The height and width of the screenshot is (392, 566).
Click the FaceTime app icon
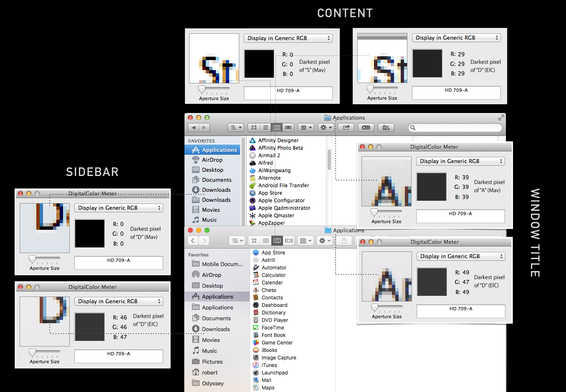click(x=256, y=328)
